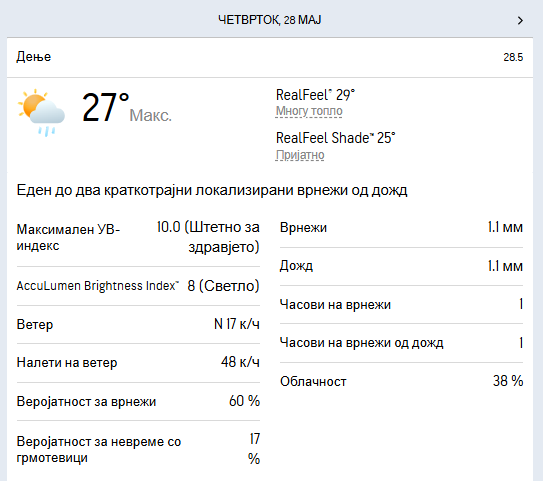Click the 'Максимален УВ-индекс' row
543x481 pixels.
pyautogui.click(x=138, y=237)
